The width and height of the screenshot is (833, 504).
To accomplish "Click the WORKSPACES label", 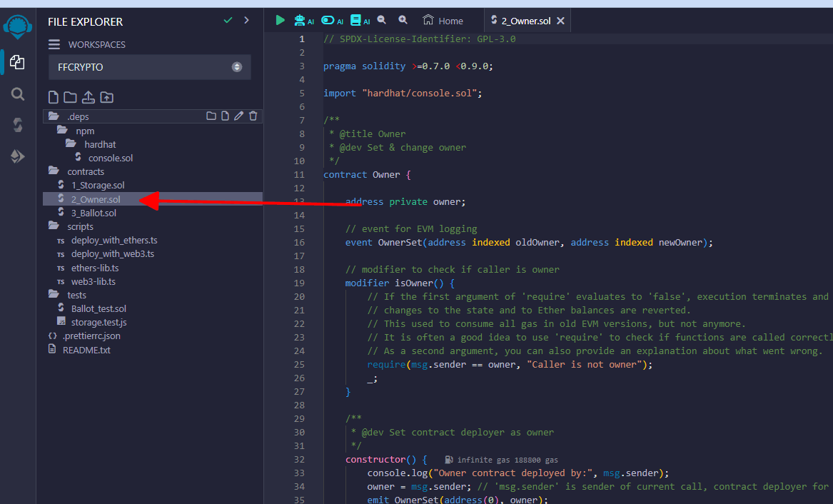I will click(96, 44).
